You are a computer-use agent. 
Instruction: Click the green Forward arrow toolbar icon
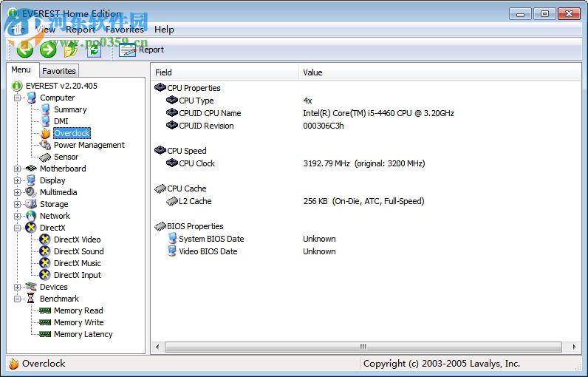coord(48,50)
